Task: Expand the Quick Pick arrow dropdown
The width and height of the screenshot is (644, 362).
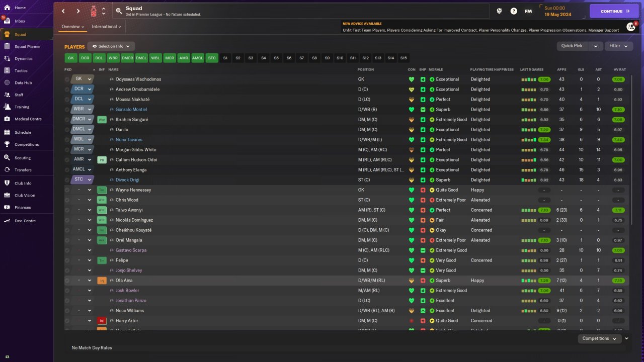Action: (596, 46)
